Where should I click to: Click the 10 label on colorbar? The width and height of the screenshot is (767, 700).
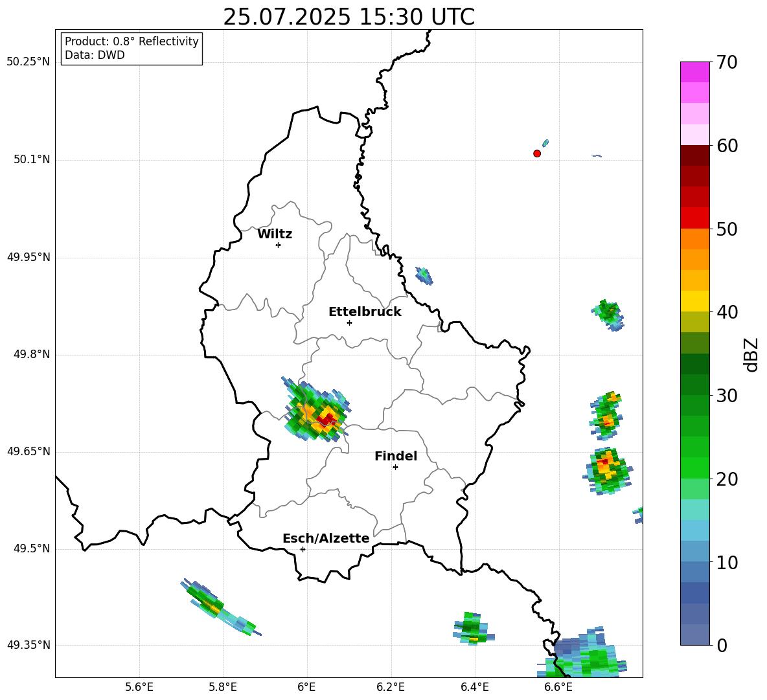(727, 562)
